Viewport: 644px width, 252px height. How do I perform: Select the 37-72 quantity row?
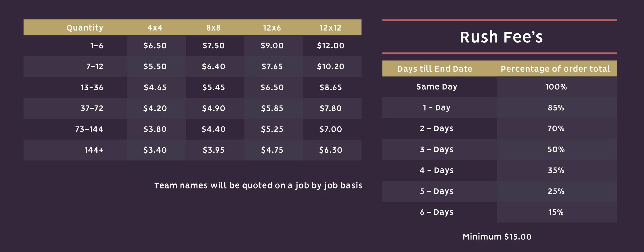pos(192,108)
